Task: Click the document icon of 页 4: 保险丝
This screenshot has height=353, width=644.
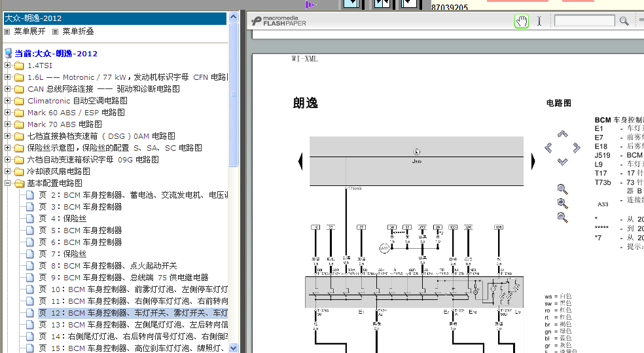Action: click(29, 219)
